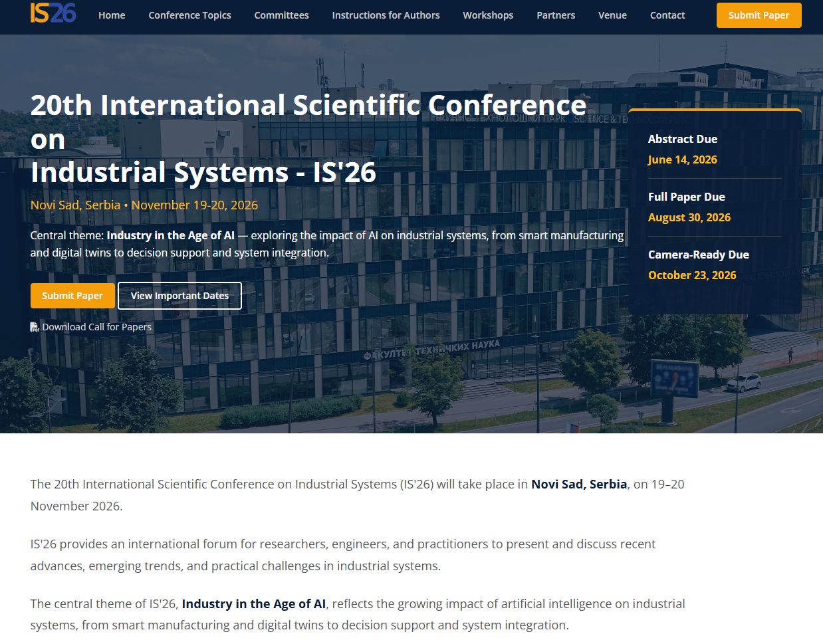Click the orange Submit Paper button in the navbar
823x644 pixels.
click(x=759, y=15)
